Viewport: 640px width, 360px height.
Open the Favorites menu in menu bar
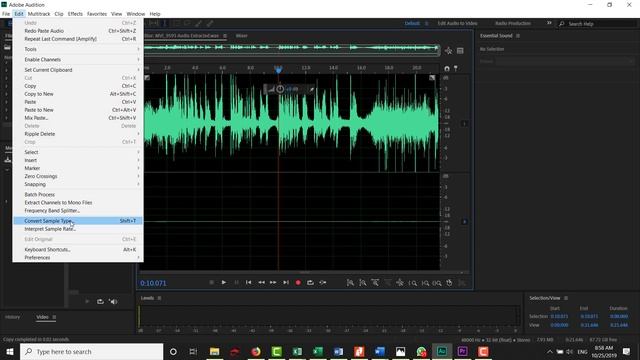coord(97,14)
